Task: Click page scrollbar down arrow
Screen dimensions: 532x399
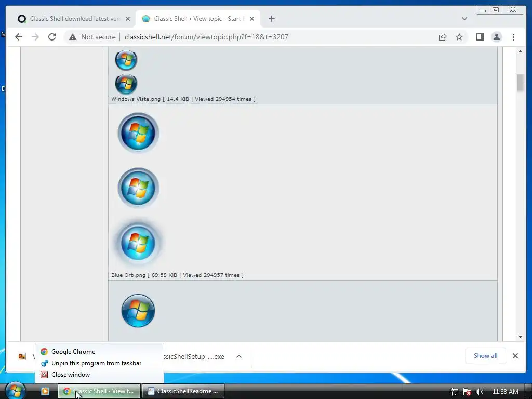Action: (x=520, y=337)
